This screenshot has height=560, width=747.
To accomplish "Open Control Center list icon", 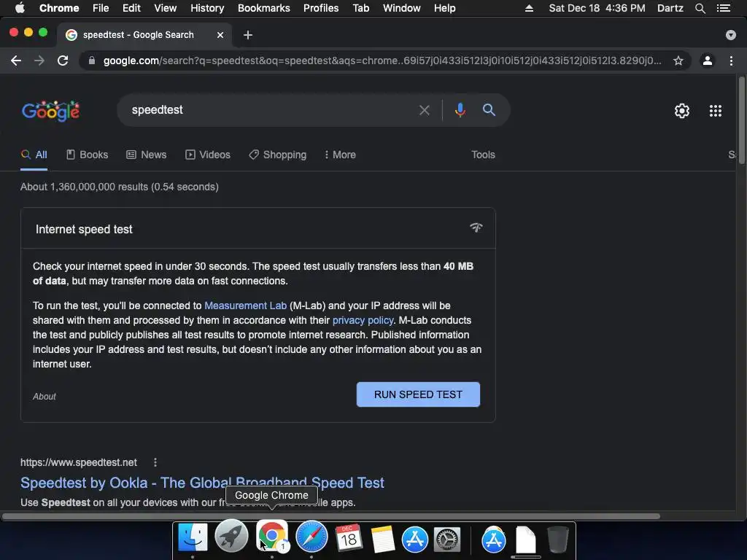I will coord(723,8).
